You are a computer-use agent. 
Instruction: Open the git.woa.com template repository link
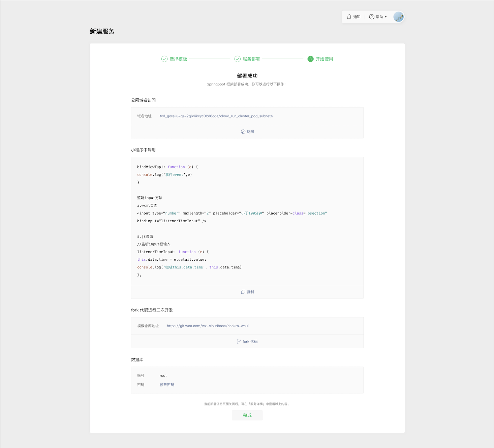tap(208, 326)
